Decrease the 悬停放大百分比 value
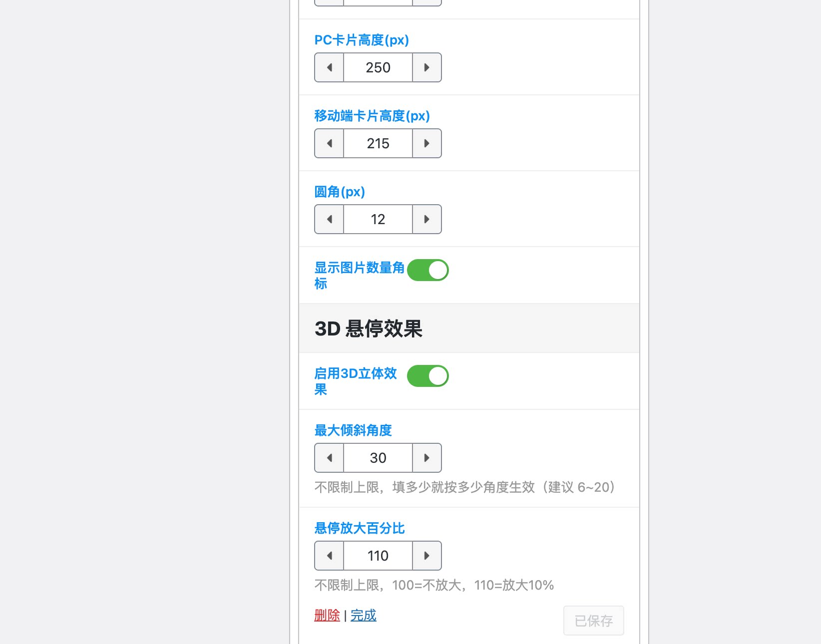821x644 pixels. 329,556
